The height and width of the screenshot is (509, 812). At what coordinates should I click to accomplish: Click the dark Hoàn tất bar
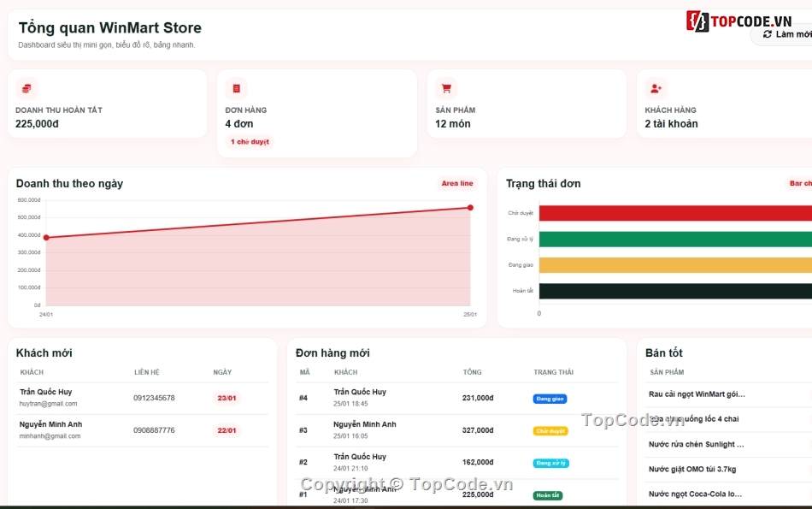tap(675, 291)
